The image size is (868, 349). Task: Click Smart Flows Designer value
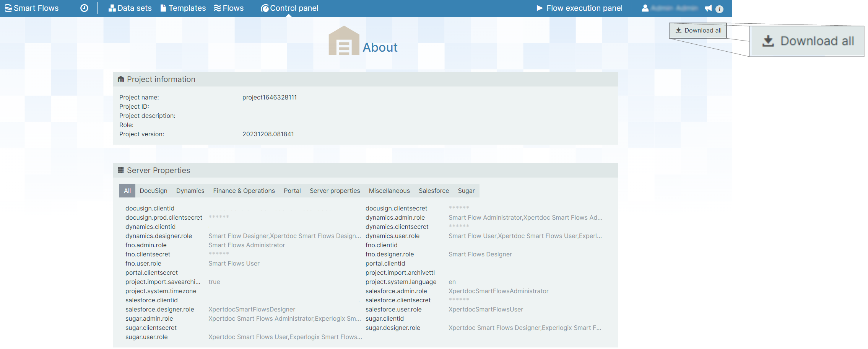[480, 254]
